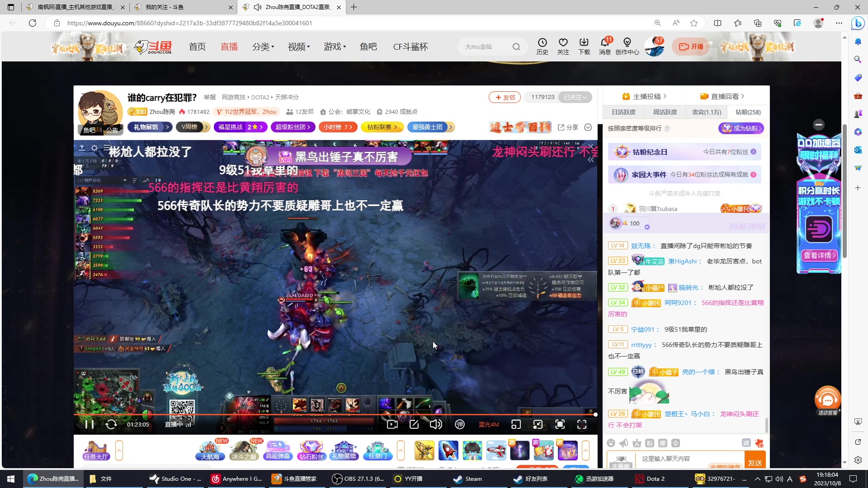Expand 家园大事件 arrow
The image size is (868, 488).
(x=753, y=174)
